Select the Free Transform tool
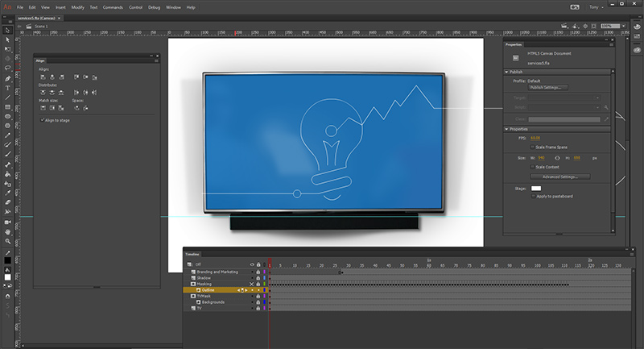The height and width of the screenshot is (349, 644). (x=7, y=49)
